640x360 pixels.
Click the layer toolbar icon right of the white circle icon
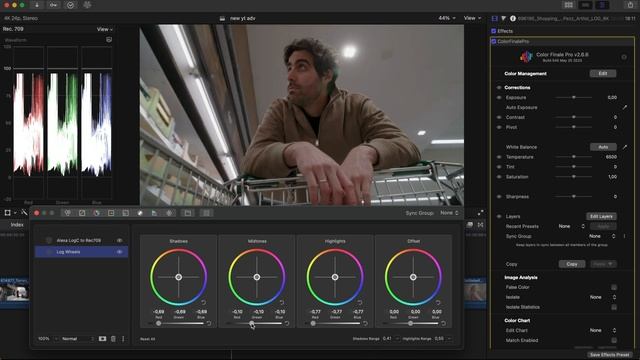[x=154, y=213]
